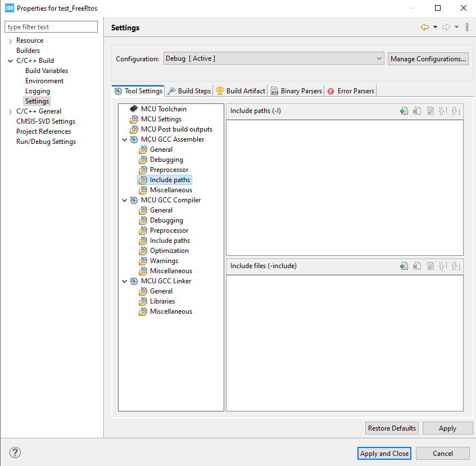This screenshot has width=476, height=466.
Task: Collapse the MCU GCC Compiler node
Action: click(x=124, y=200)
